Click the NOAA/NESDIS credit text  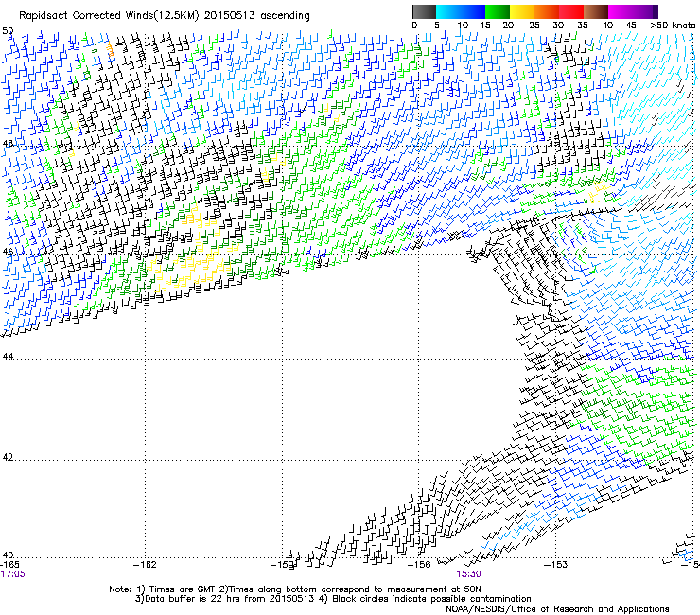coord(557,609)
